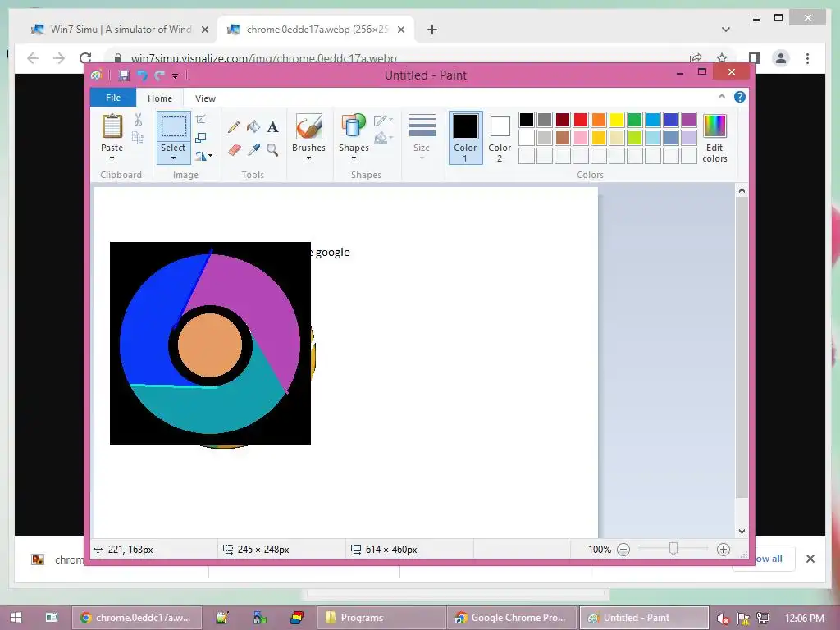The image size is (840, 630).
Task: Open a new Chrome tab
Action: (x=431, y=30)
